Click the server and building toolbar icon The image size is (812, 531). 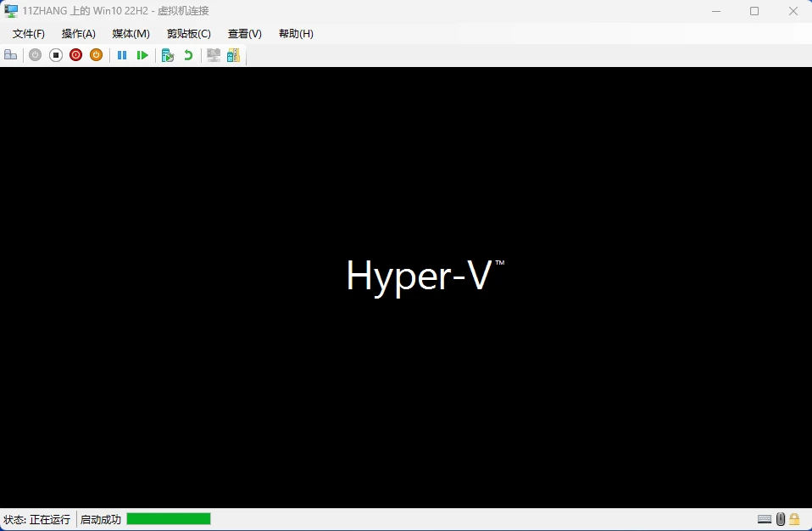tap(234, 55)
